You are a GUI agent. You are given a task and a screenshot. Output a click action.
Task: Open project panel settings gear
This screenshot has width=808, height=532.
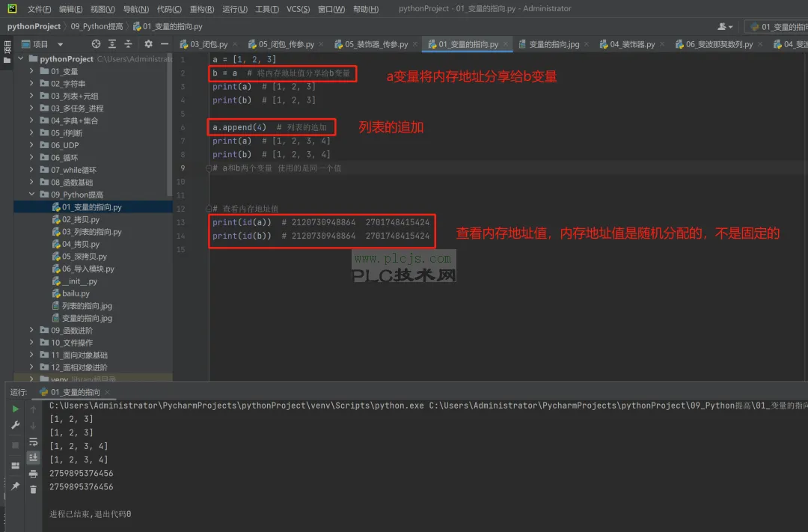(148, 44)
